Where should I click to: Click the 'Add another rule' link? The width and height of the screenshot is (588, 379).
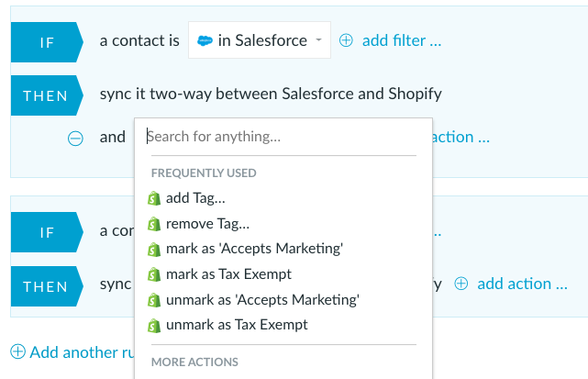pyautogui.click(x=83, y=352)
